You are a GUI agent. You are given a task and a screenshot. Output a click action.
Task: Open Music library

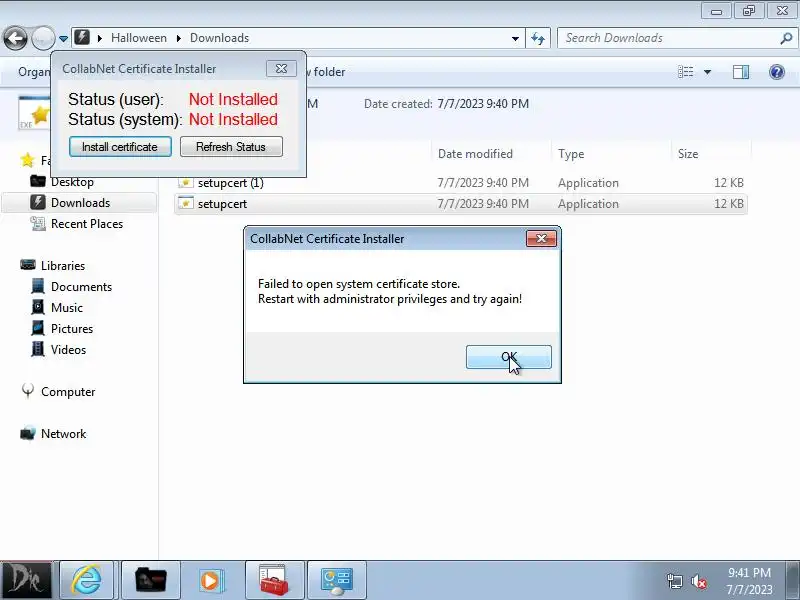point(66,308)
